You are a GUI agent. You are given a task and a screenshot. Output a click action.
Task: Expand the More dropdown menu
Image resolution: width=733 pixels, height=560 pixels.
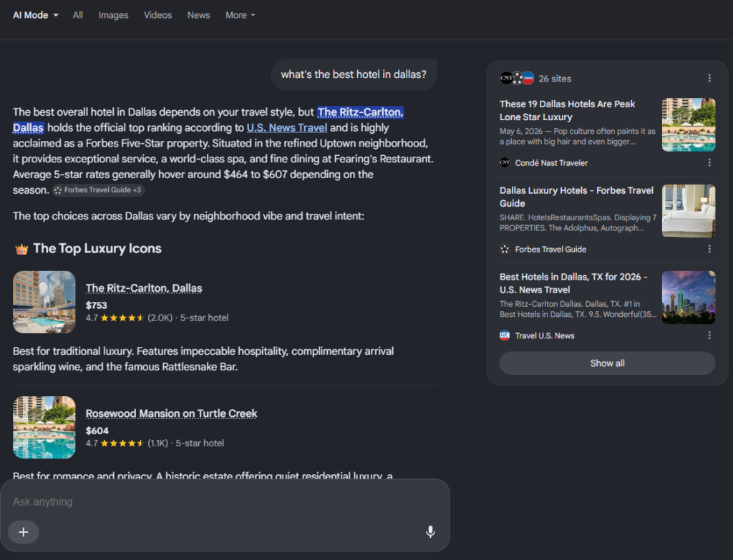(x=241, y=15)
